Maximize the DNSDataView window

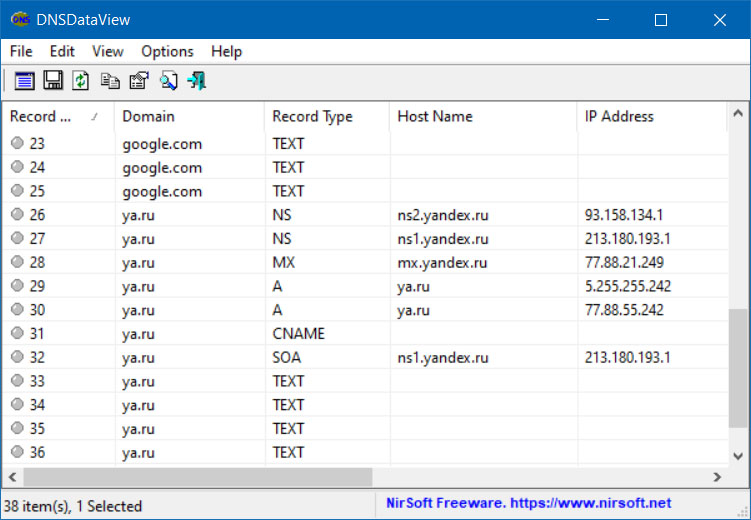661,20
